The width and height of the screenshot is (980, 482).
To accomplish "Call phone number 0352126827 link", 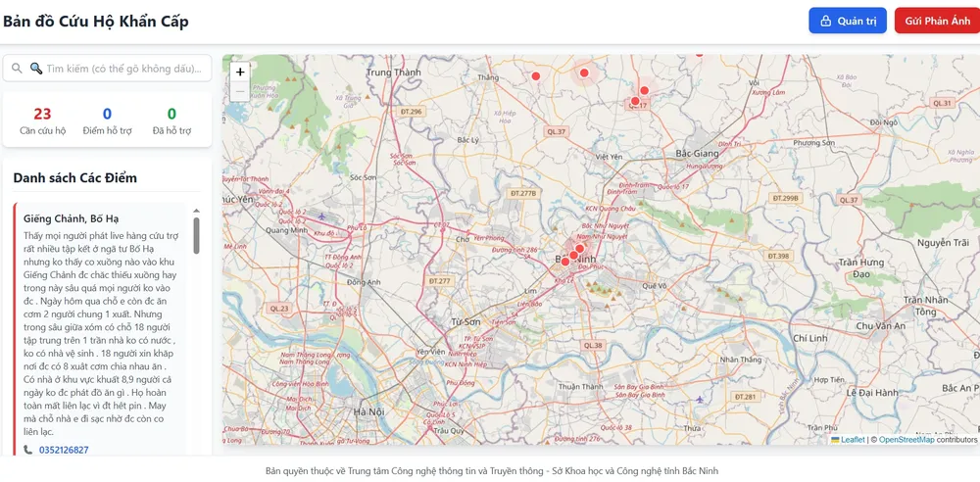I will [x=64, y=450].
